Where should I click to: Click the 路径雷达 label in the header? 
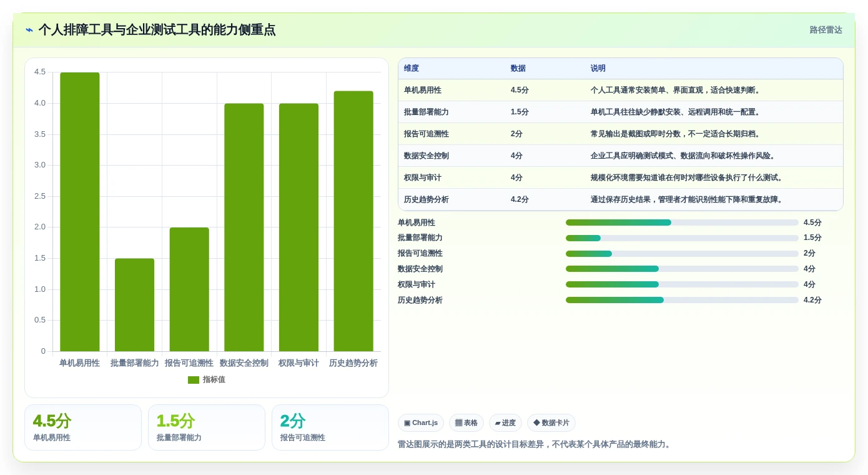(x=826, y=30)
